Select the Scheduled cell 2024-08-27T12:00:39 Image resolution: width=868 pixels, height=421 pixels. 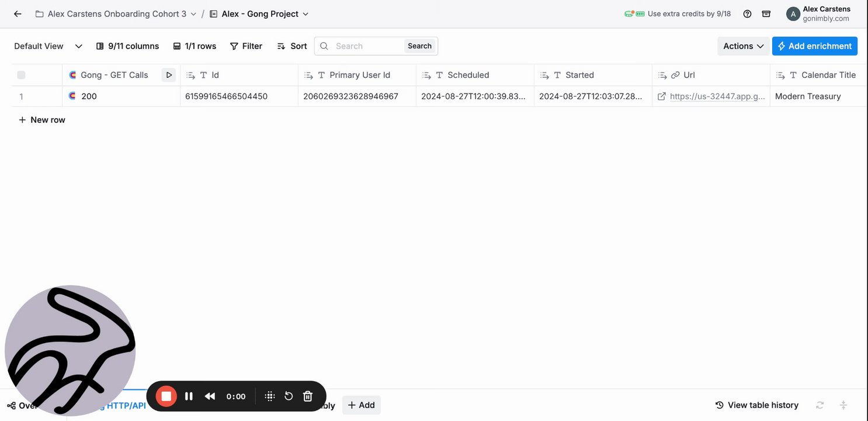[475, 96]
